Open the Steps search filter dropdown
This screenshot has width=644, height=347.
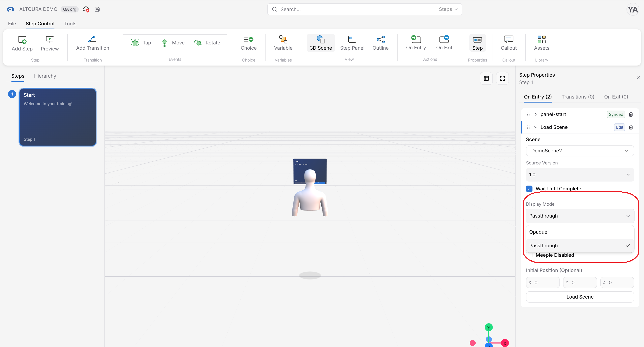coord(448,9)
